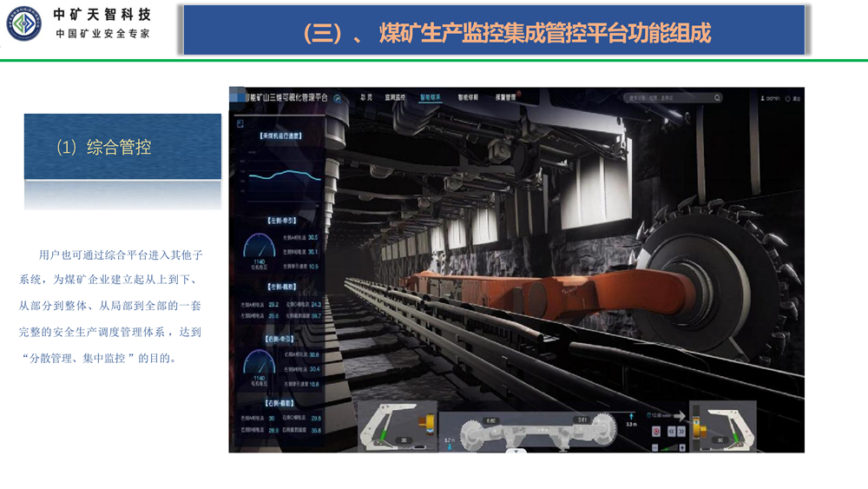Image resolution: width=868 pixels, height=489 pixels.
Task: Switch to the 监测监控 tab
Action: pos(395,98)
